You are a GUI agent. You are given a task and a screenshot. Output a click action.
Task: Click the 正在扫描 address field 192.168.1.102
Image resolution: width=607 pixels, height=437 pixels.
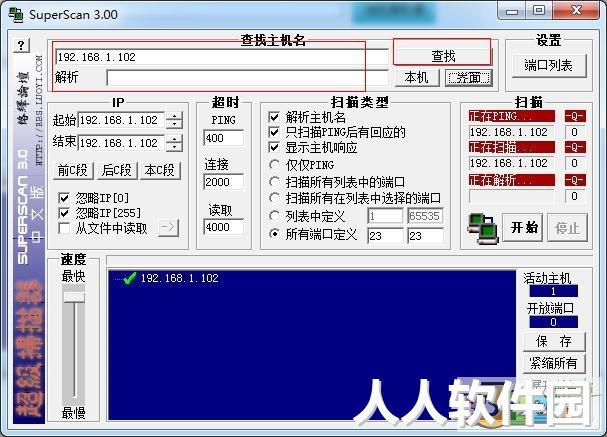pyautogui.click(x=511, y=163)
